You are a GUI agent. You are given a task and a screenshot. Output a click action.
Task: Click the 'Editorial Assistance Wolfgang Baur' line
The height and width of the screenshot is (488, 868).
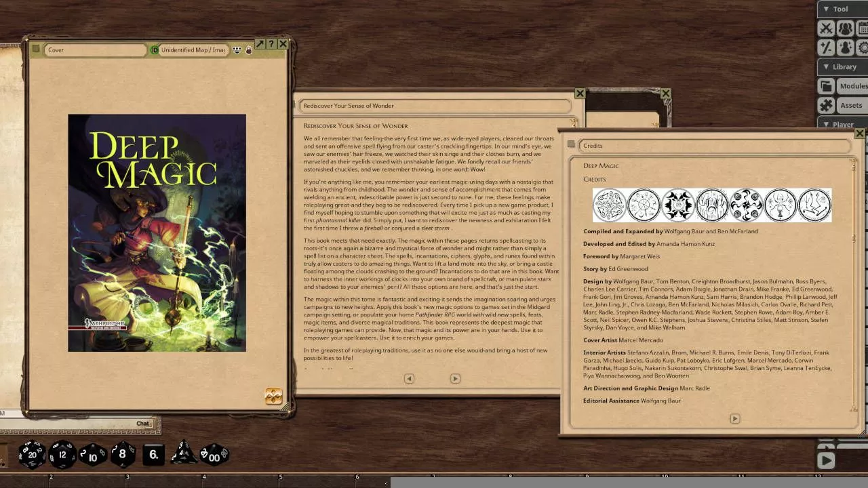[632, 401]
